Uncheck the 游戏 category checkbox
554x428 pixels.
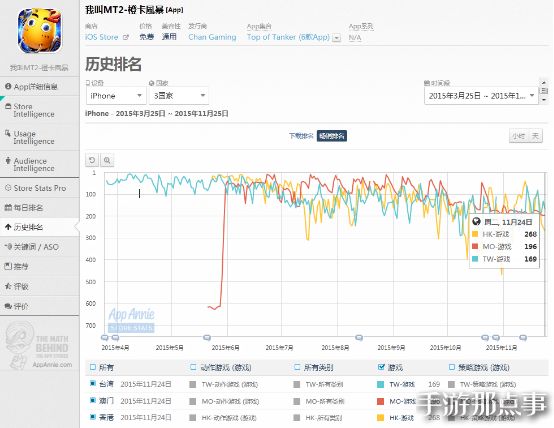coord(381,367)
